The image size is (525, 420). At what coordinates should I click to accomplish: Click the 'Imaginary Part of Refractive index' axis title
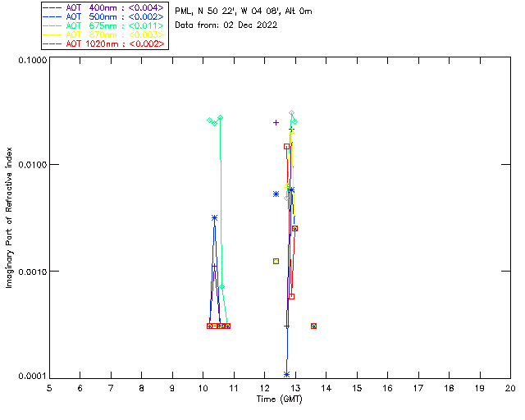(x=9, y=217)
